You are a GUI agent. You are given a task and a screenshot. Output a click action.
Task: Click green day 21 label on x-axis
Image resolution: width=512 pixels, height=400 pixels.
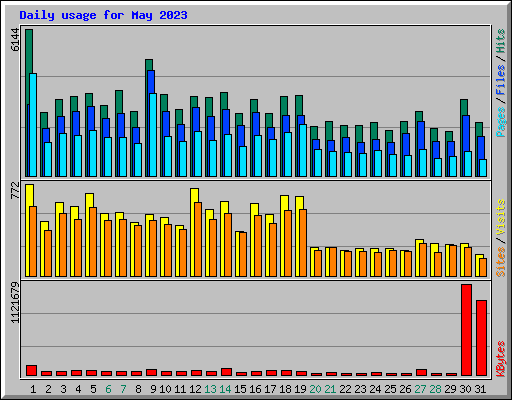pyautogui.click(x=330, y=389)
